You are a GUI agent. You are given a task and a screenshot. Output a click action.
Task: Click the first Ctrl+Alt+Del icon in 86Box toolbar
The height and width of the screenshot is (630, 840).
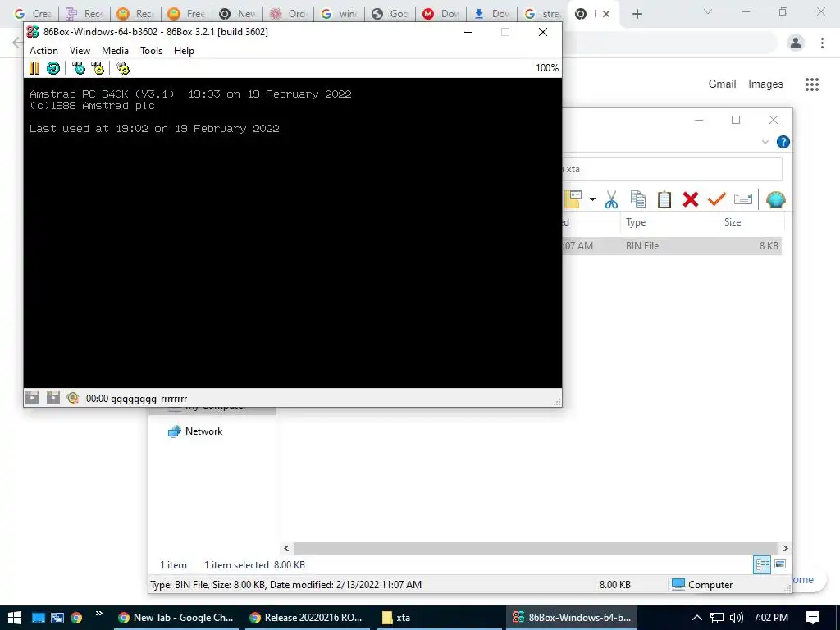(x=79, y=68)
